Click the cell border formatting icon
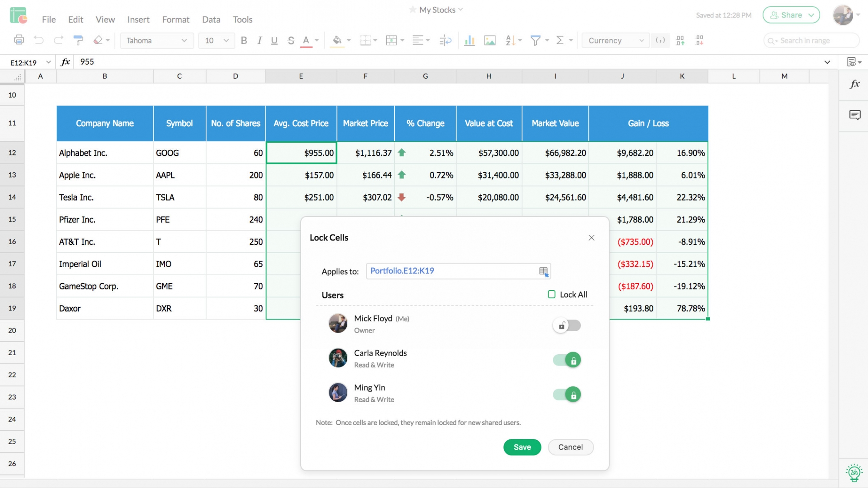 point(365,40)
